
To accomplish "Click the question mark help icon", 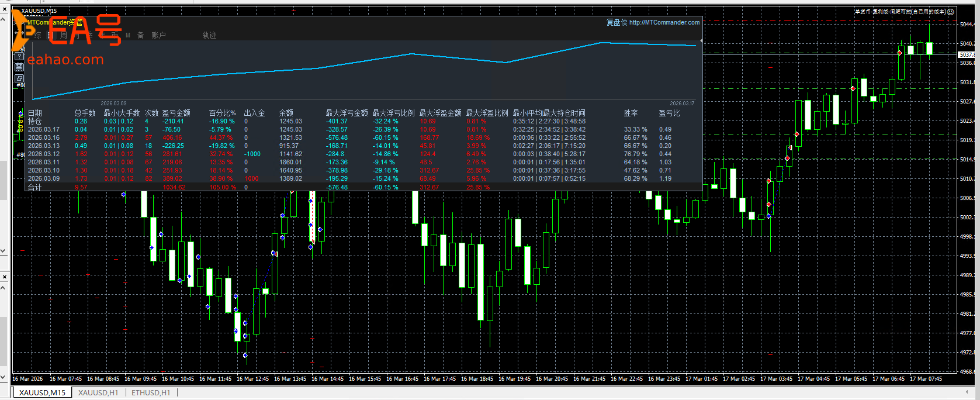I will click(19, 57).
